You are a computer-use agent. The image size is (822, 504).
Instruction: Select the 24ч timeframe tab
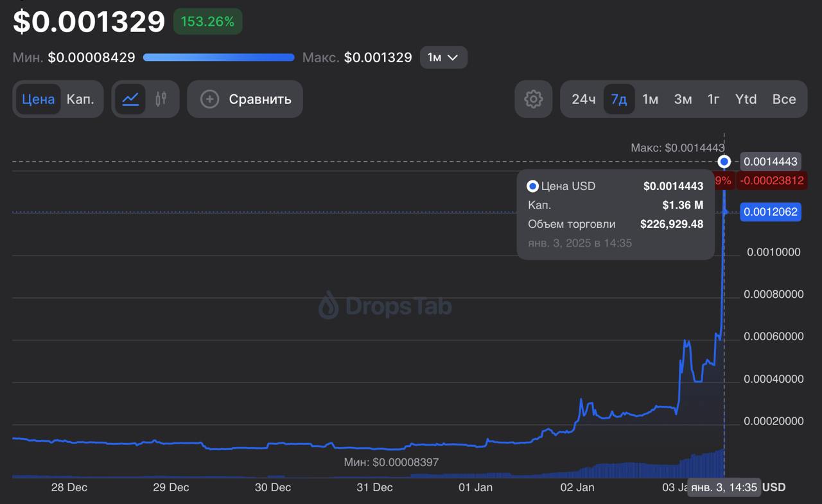tap(584, 99)
